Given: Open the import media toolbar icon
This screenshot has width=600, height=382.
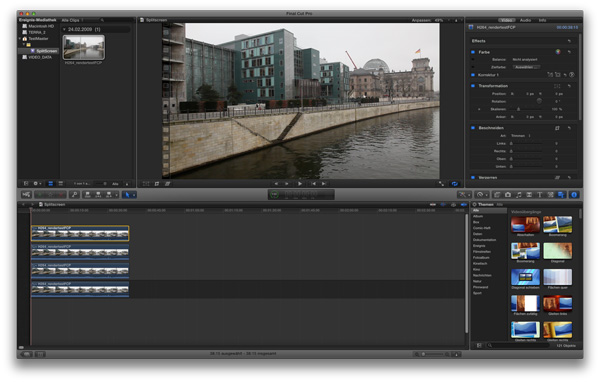Looking at the screenshot, I should [26, 195].
